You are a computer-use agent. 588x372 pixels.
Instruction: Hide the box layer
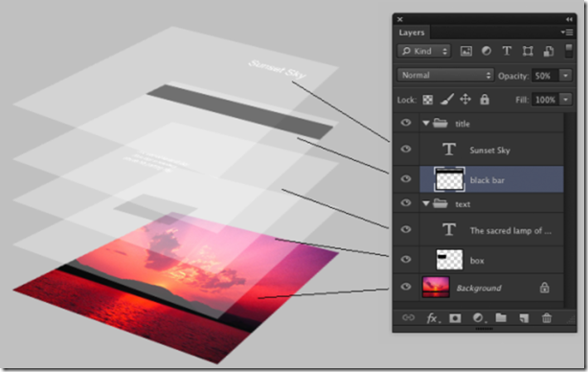click(x=406, y=260)
